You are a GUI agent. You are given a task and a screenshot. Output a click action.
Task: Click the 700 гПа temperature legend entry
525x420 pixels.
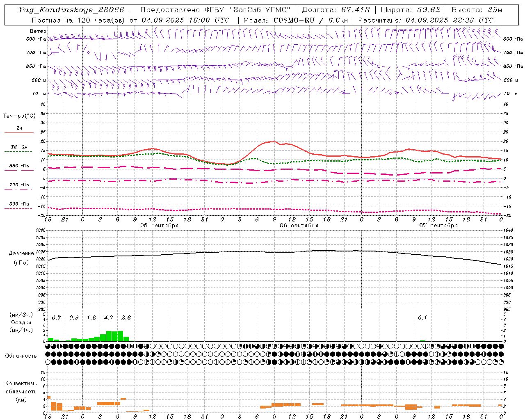19,185
